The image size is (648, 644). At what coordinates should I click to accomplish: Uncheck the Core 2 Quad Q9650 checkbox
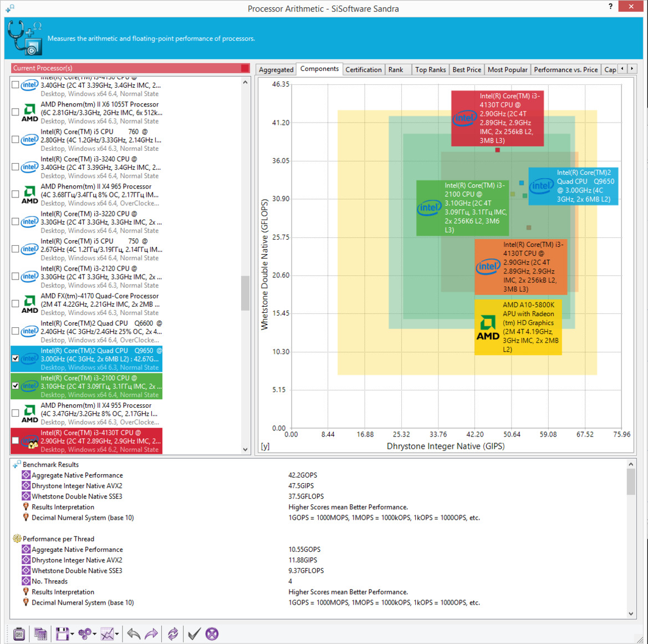pos(16,358)
